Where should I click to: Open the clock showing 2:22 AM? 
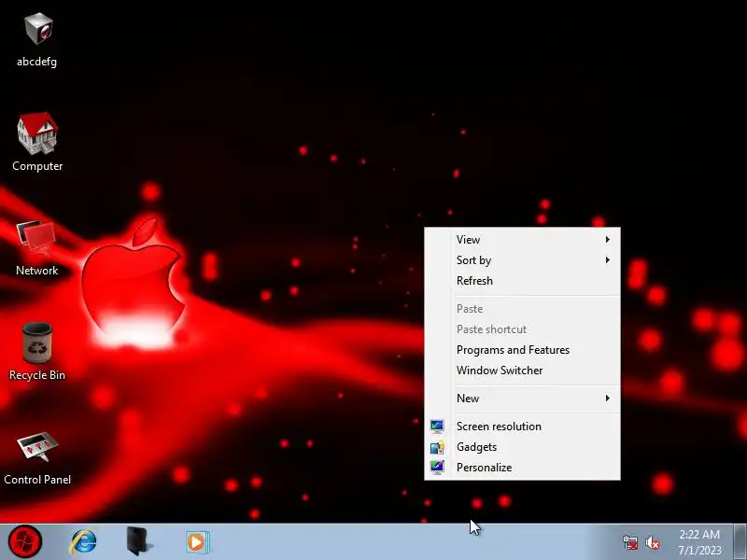pos(699,542)
